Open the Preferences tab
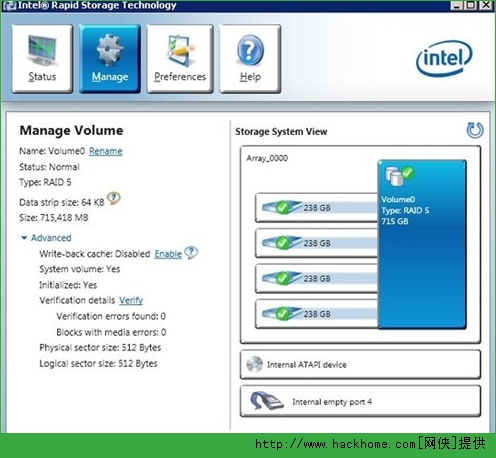 [x=180, y=59]
